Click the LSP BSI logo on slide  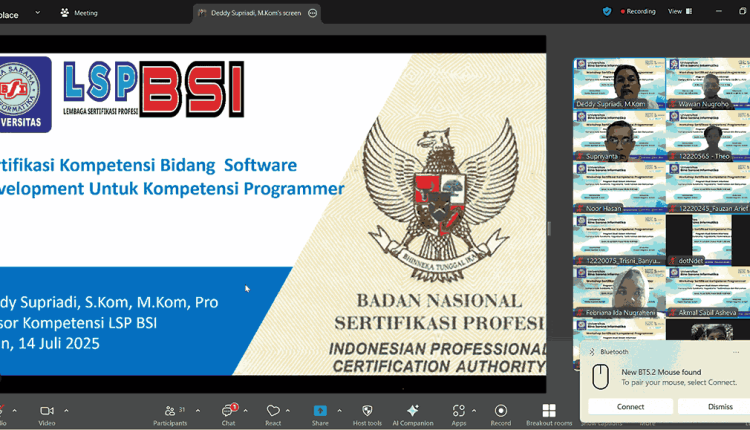(154, 89)
